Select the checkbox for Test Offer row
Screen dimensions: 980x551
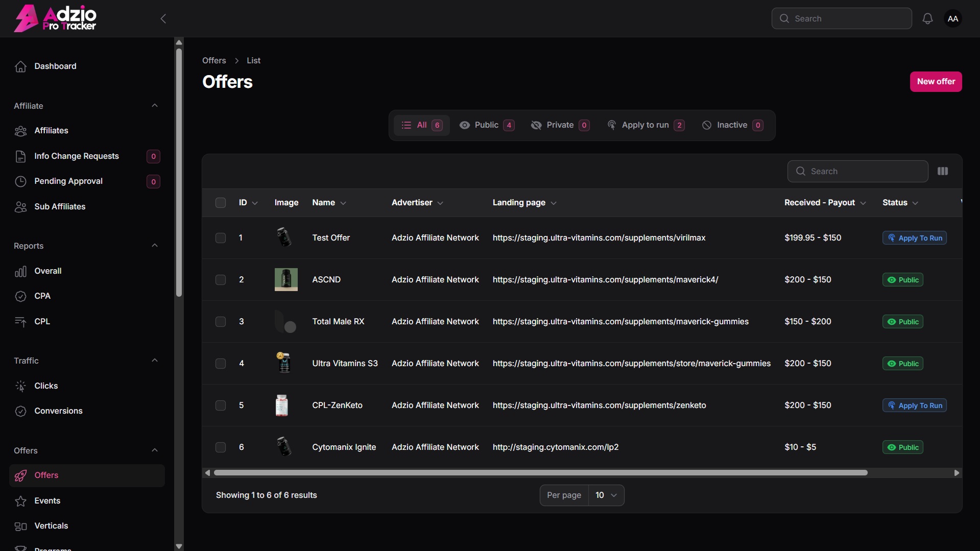pos(221,238)
